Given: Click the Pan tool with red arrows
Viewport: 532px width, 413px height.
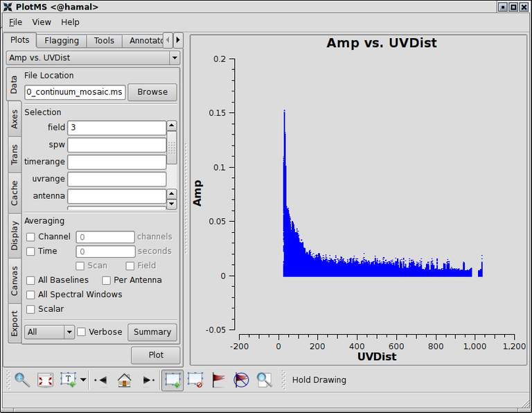Looking at the screenshot, I should [x=45, y=380].
